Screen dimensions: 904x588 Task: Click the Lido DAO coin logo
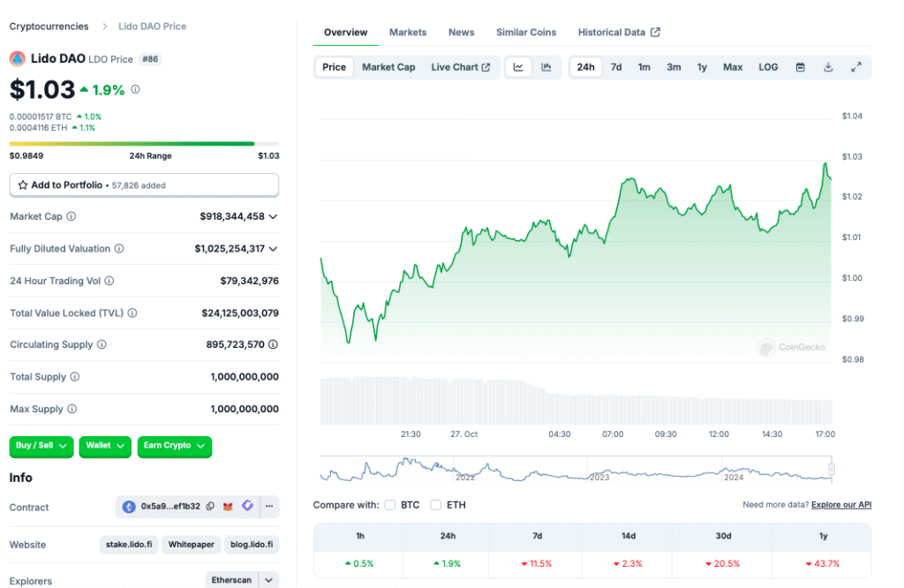click(18, 58)
